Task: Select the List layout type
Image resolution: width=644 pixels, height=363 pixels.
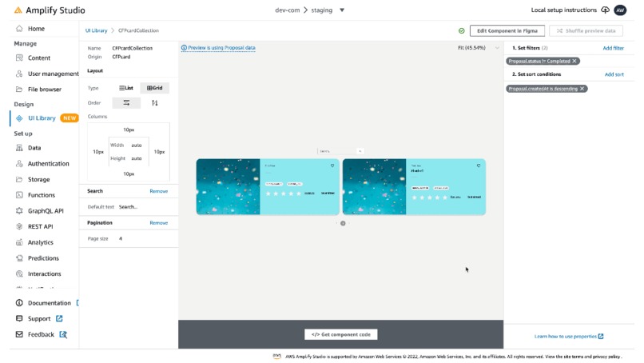Action: click(126, 88)
